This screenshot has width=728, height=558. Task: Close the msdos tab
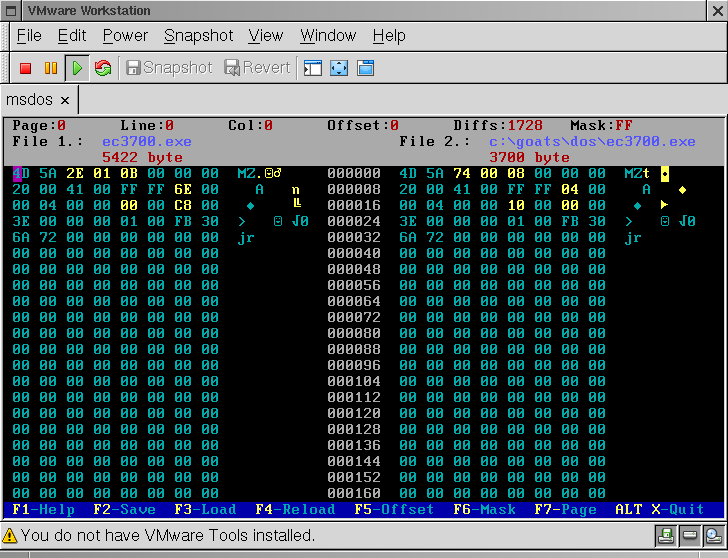(65, 100)
